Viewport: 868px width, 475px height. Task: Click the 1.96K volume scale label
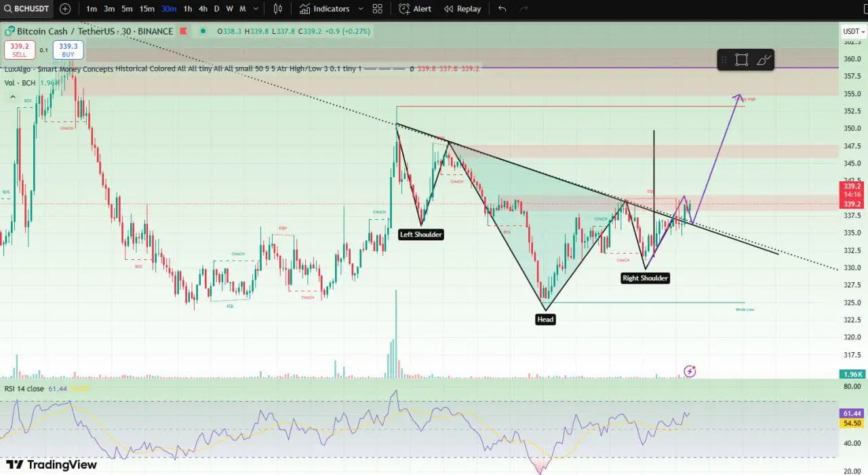tap(852, 374)
